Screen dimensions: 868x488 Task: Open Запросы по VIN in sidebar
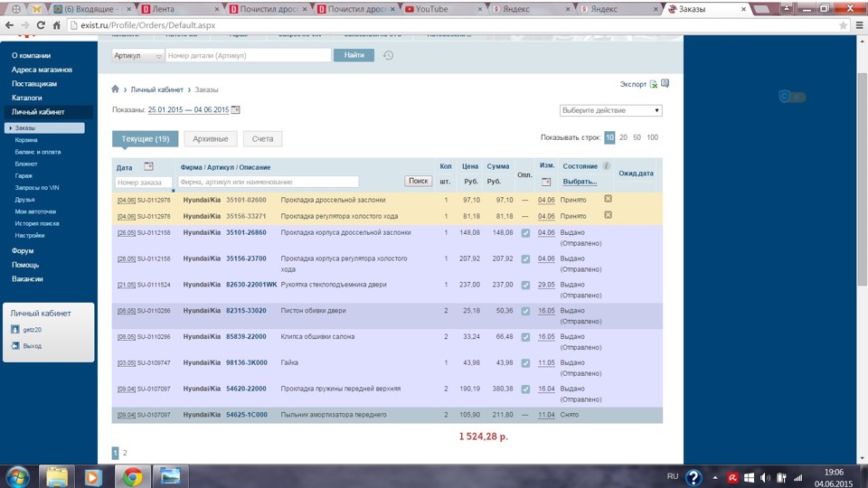[x=36, y=188]
